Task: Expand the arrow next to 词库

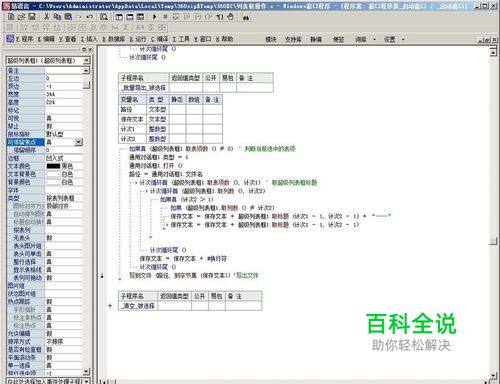Action: 374,39
